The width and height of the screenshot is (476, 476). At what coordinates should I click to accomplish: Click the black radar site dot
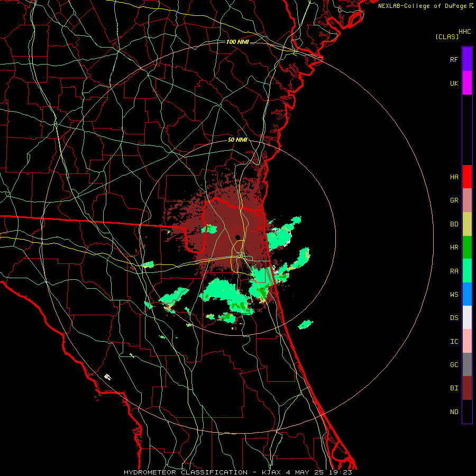(238, 237)
